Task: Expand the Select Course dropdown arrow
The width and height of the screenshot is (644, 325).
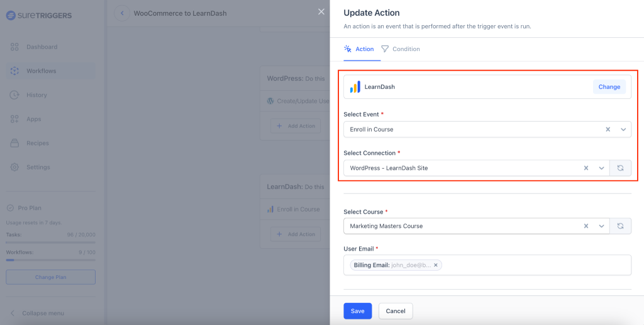Action: click(x=601, y=226)
